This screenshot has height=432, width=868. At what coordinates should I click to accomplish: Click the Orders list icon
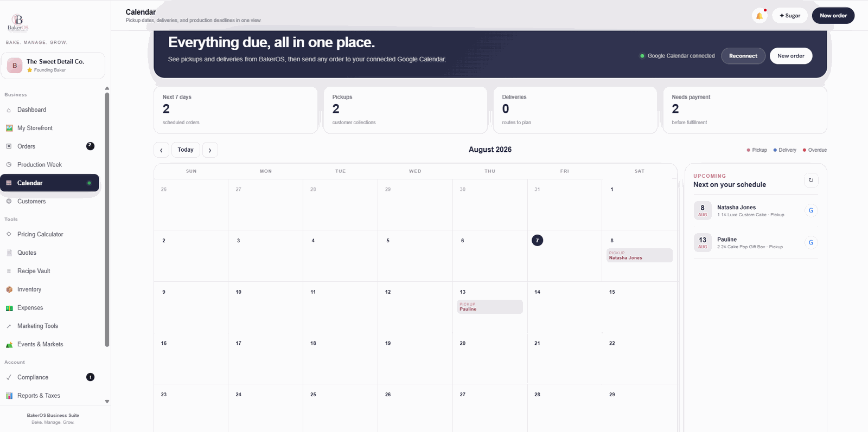point(9,146)
